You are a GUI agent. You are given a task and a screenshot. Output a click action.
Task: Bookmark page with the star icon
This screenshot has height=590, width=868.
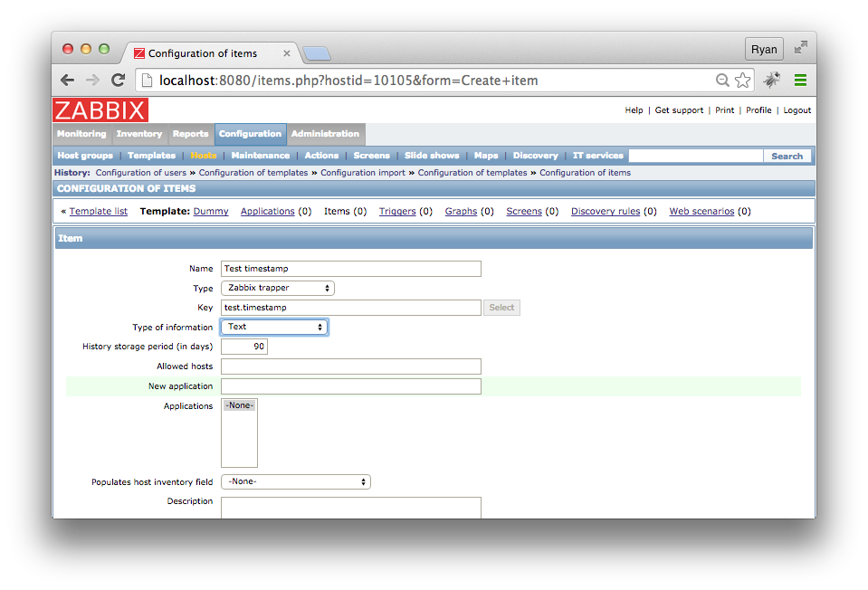(743, 81)
